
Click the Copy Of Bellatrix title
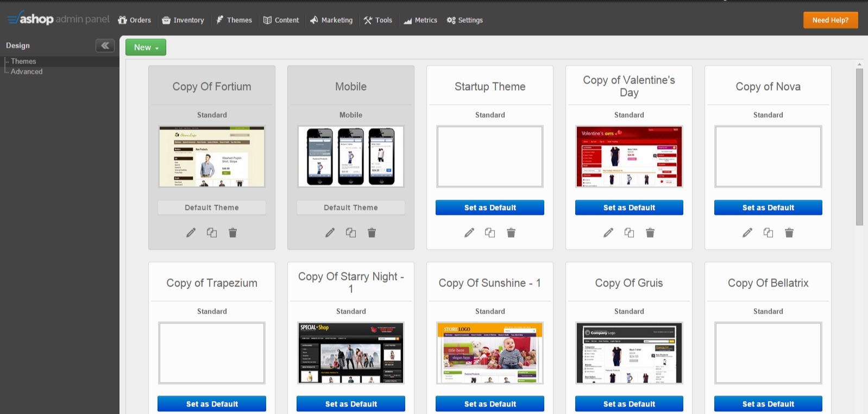coord(768,283)
